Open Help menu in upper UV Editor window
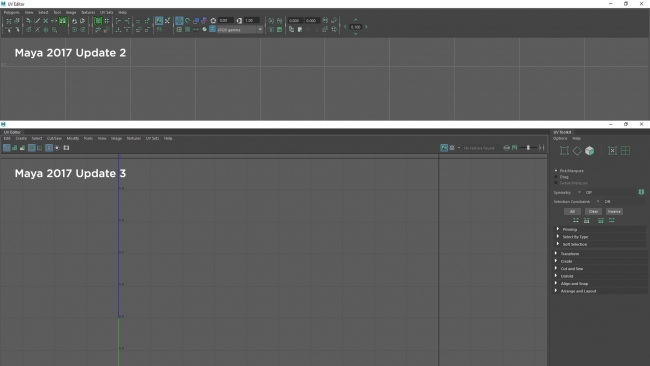650x366 pixels. tap(122, 12)
